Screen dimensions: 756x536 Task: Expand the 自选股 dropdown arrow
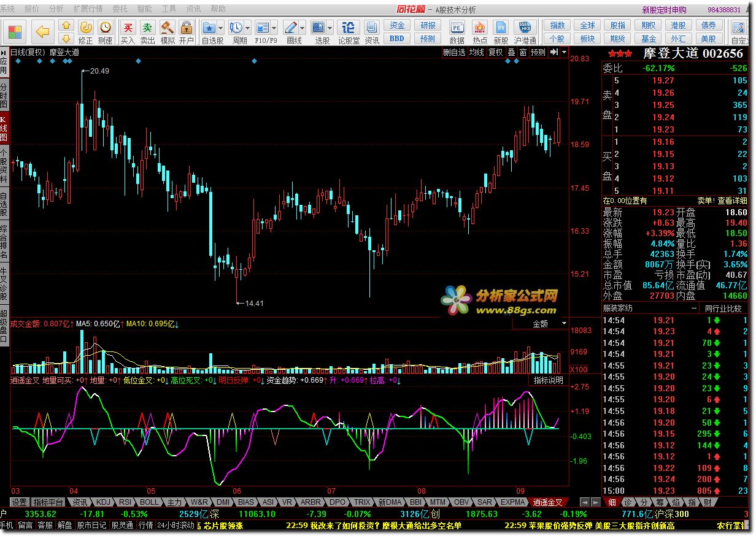(220, 28)
